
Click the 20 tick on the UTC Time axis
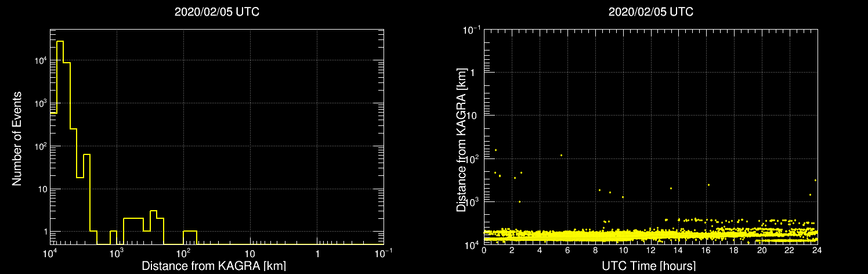coord(762,251)
